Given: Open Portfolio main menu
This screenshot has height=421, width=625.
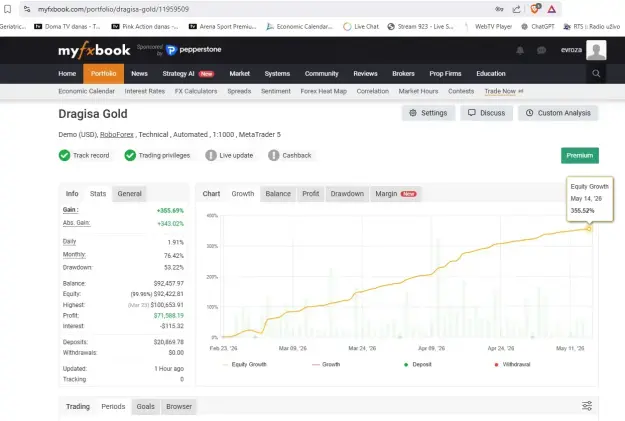Looking at the screenshot, I should point(103,74).
